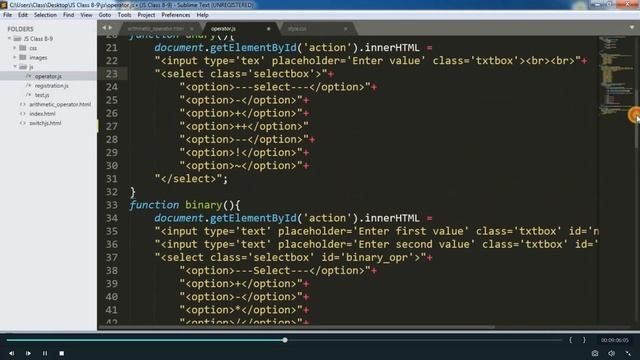Go to previous tab with left arrow
The width and height of the screenshot is (640, 360).
tap(104, 28)
